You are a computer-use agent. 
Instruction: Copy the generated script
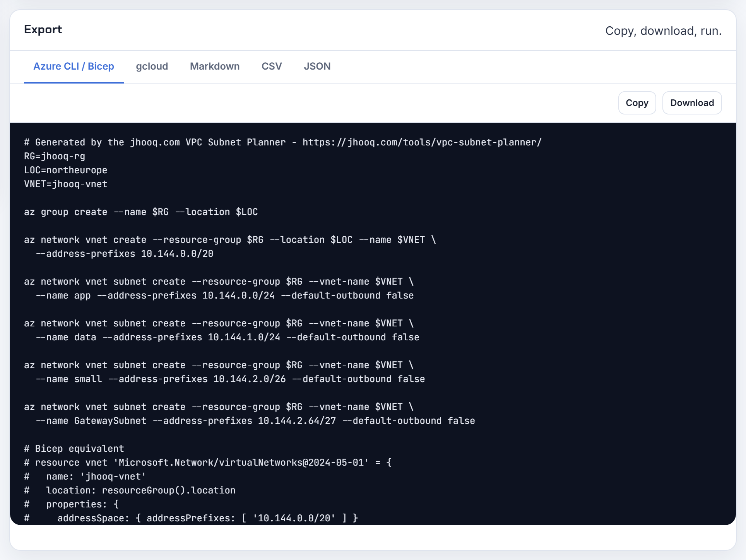(x=637, y=103)
